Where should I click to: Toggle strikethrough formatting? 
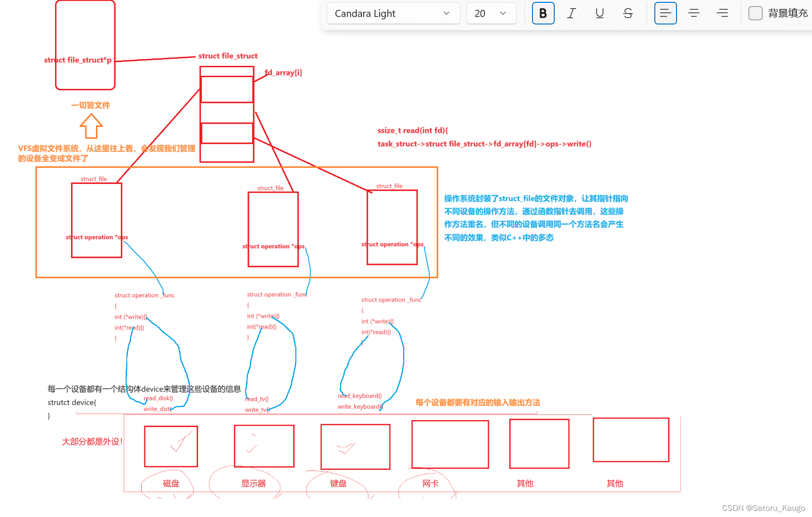(628, 13)
